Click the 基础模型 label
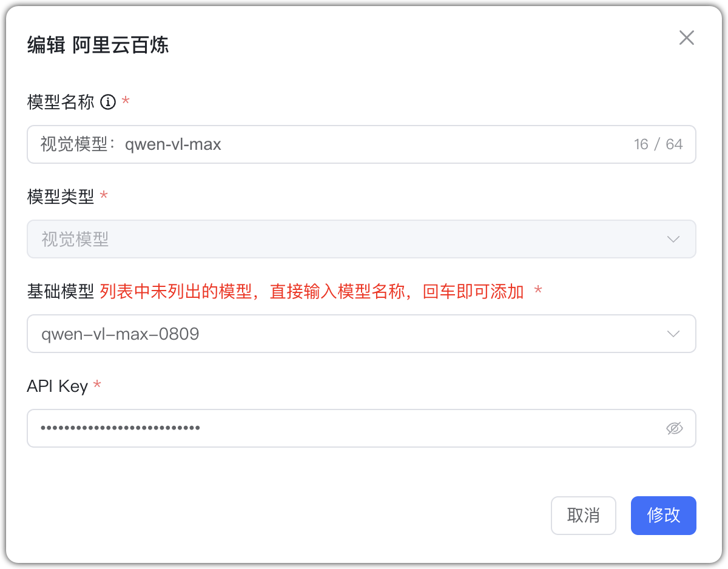 tap(61, 292)
